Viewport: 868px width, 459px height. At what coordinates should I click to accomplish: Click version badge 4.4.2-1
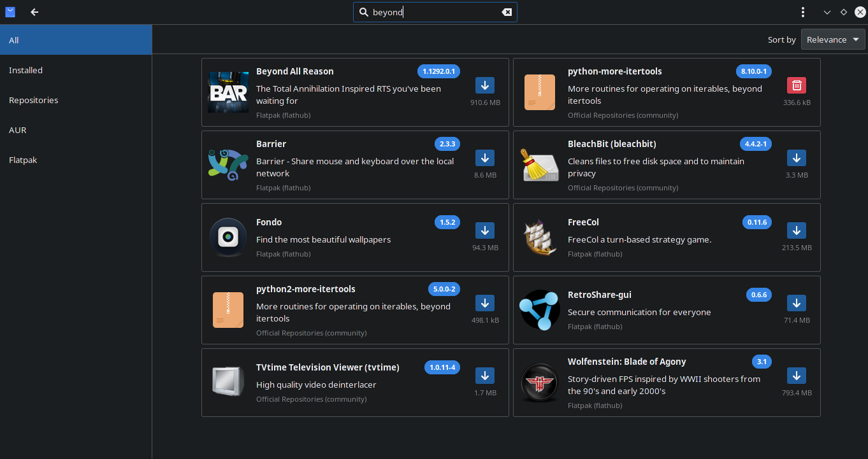click(756, 144)
